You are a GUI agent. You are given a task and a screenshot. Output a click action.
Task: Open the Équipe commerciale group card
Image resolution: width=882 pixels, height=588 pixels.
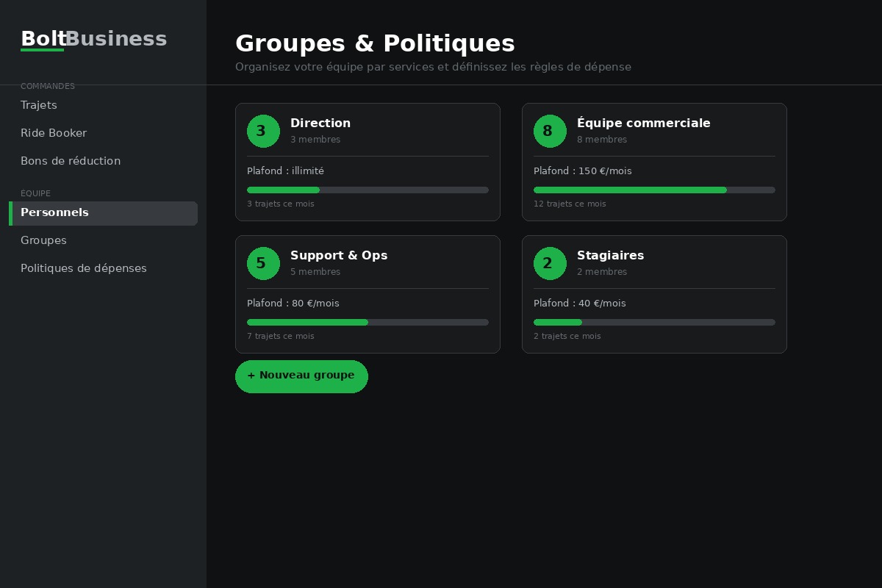coord(654,162)
